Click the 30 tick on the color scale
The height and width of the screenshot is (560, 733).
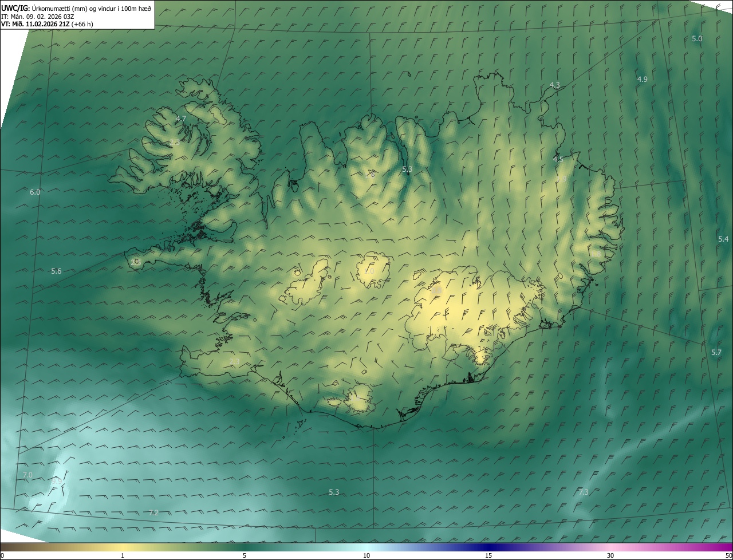(610, 555)
